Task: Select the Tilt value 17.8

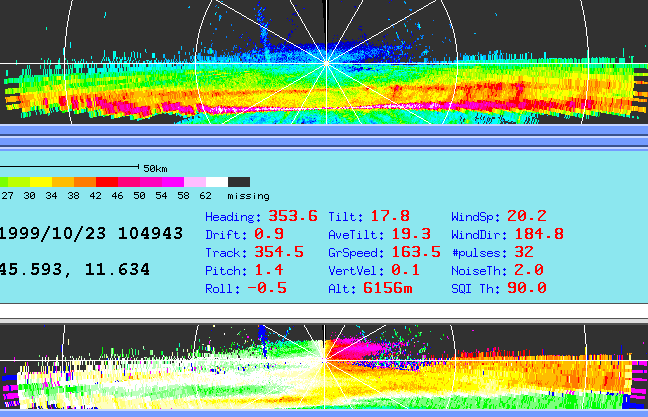Action: (390, 216)
